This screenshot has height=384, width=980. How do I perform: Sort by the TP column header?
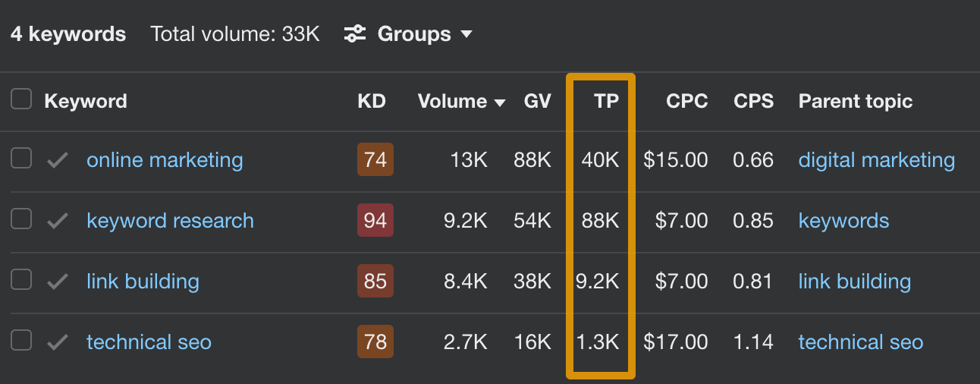click(606, 102)
